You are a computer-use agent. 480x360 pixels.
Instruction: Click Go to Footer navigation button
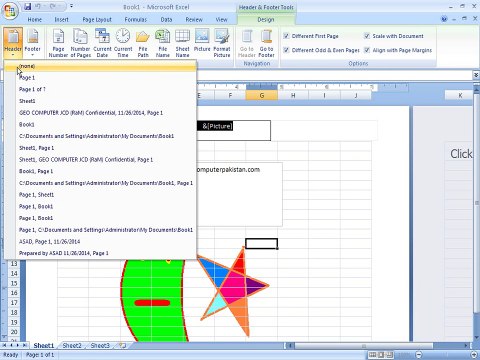[266, 43]
